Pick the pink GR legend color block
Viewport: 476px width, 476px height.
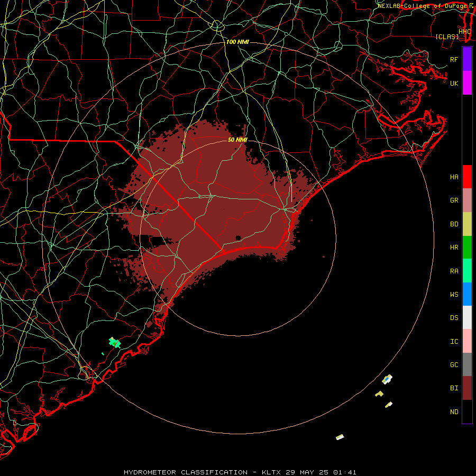(x=467, y=200)
